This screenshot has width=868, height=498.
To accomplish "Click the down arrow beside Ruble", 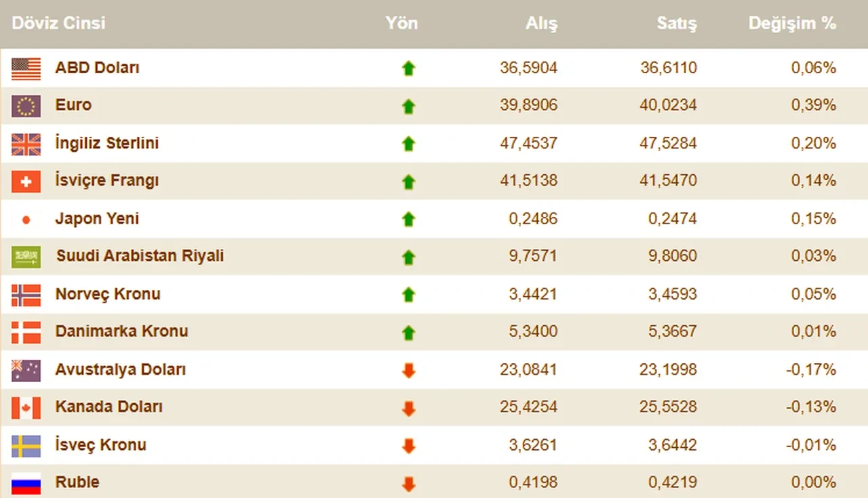I will point(408,483).
